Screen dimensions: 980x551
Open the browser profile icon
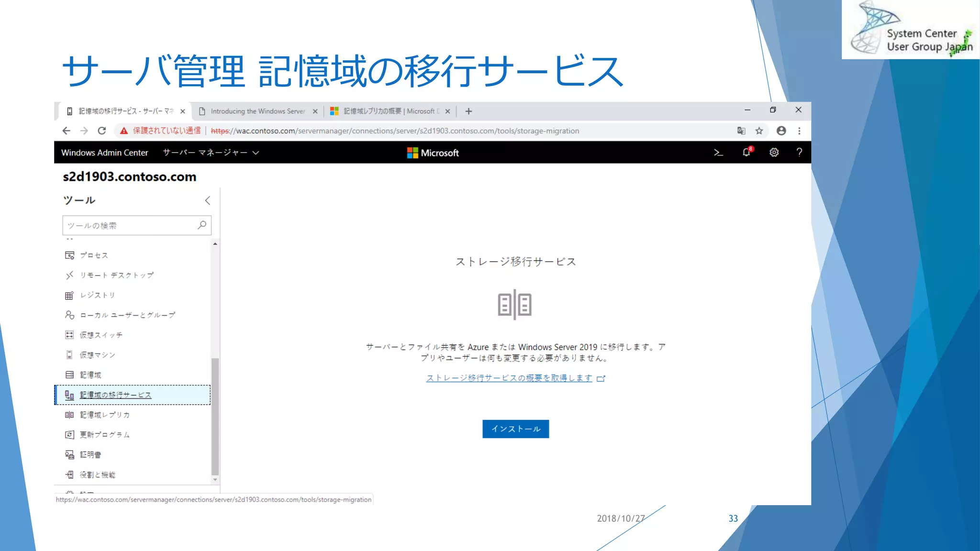(781, 131)
